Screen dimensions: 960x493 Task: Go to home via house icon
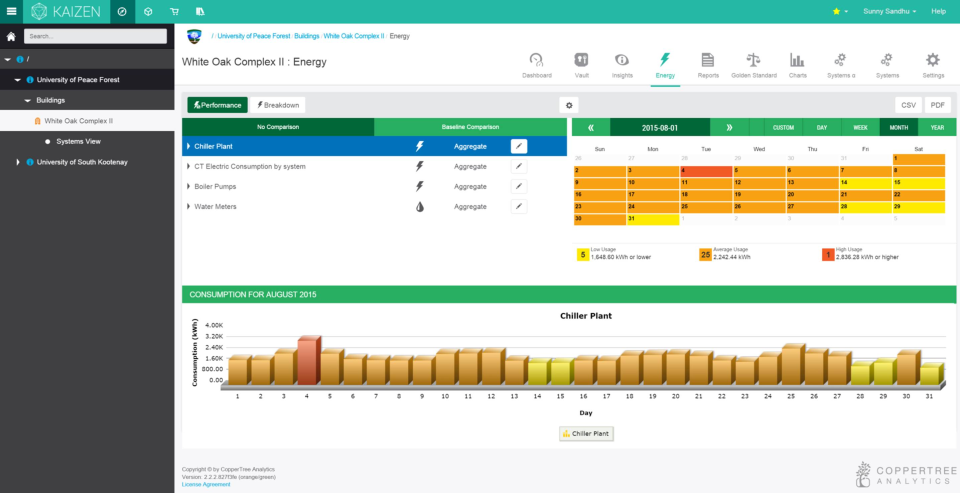pos(11,36)
